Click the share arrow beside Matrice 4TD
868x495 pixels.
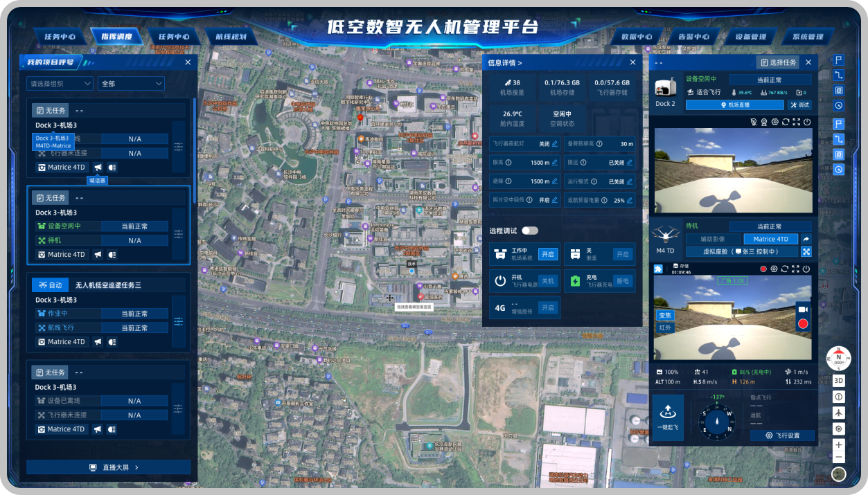point(806,239)
